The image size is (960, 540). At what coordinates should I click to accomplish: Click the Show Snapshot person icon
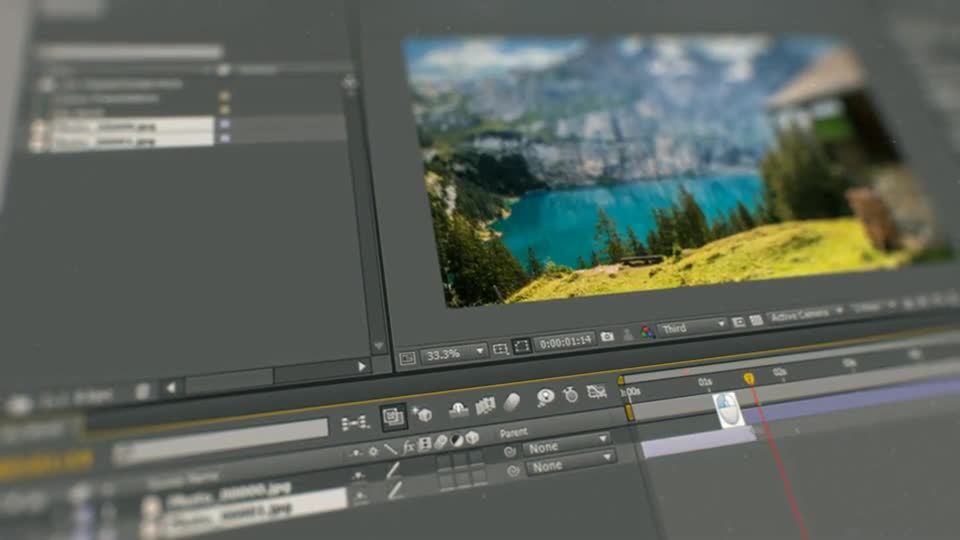point(628,334)
